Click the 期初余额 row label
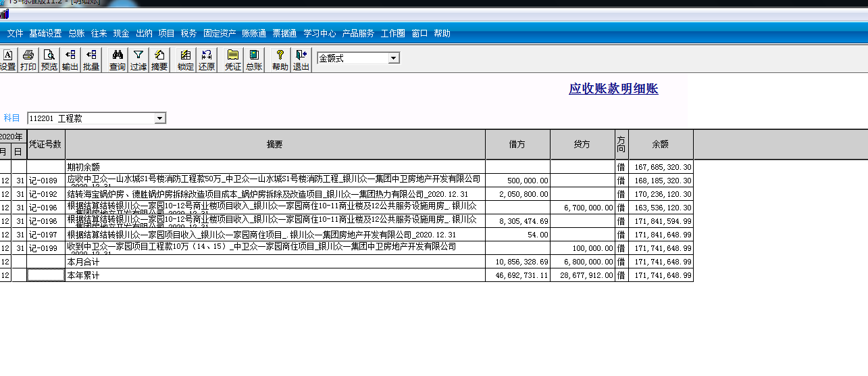The width and height of the screenshot is (868, 376). [x=85, y=167]
